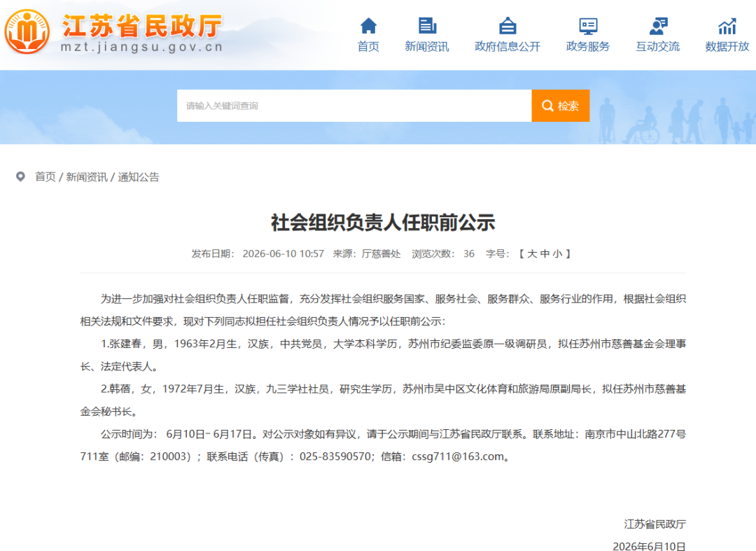Go to 新闻资讯 in the breadcrumb
This screenshot has height=551, width=756.
tap(86, 177)
